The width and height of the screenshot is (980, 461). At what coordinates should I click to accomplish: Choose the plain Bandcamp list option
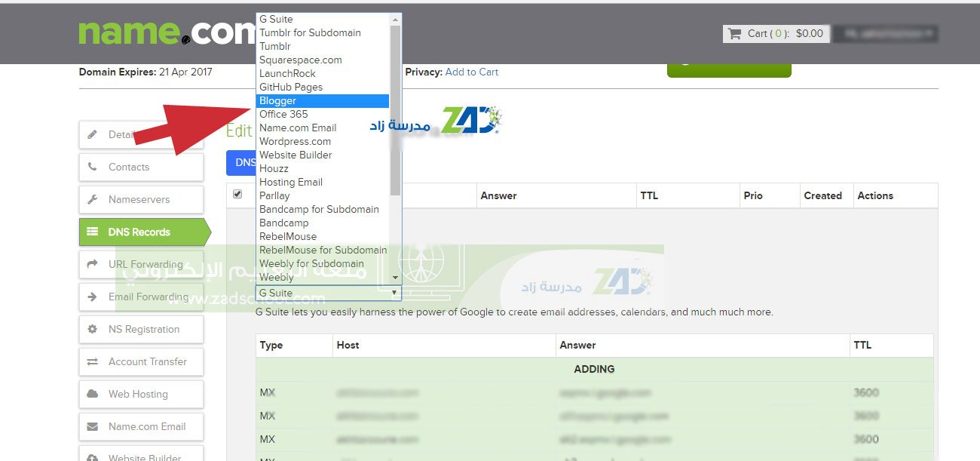[323, 223]
